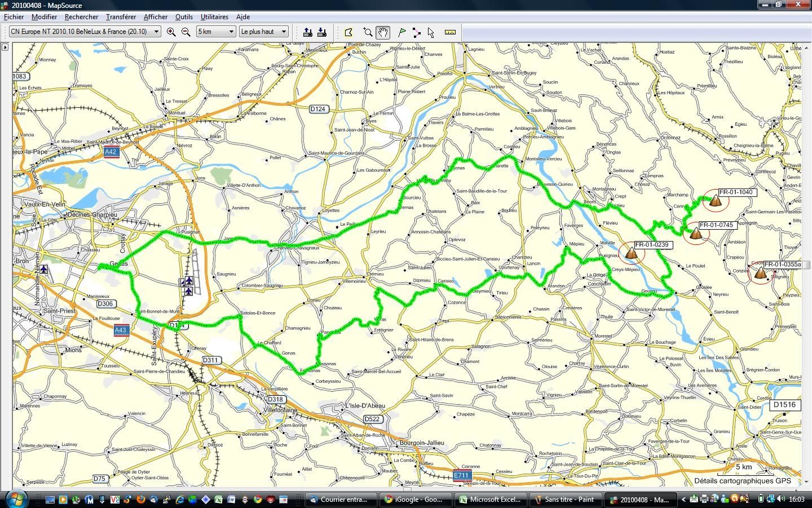Open the Fichier menu
Viewport: 812px width, 508px height.
(x=14, y=17)
